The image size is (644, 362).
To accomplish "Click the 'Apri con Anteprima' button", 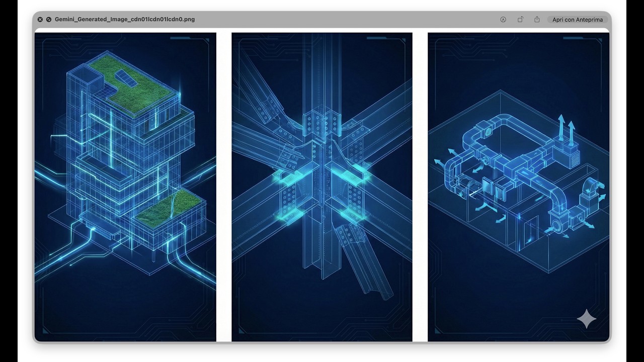I will click(x=577, y=20).
